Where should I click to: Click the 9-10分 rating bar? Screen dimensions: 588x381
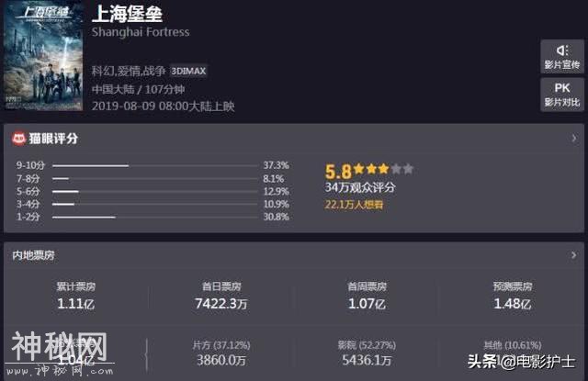(155, 165)
